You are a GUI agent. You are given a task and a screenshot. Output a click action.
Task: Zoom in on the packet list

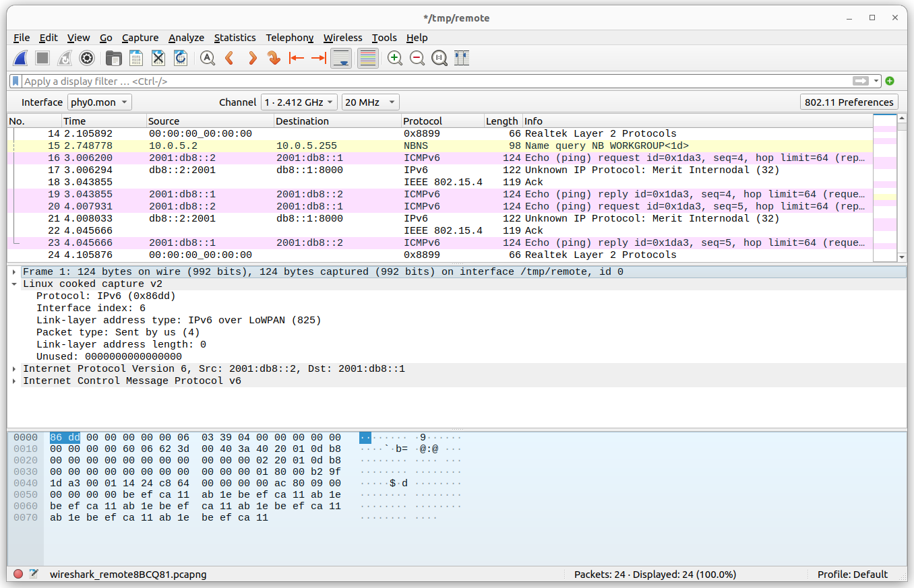tap(394, 58)
